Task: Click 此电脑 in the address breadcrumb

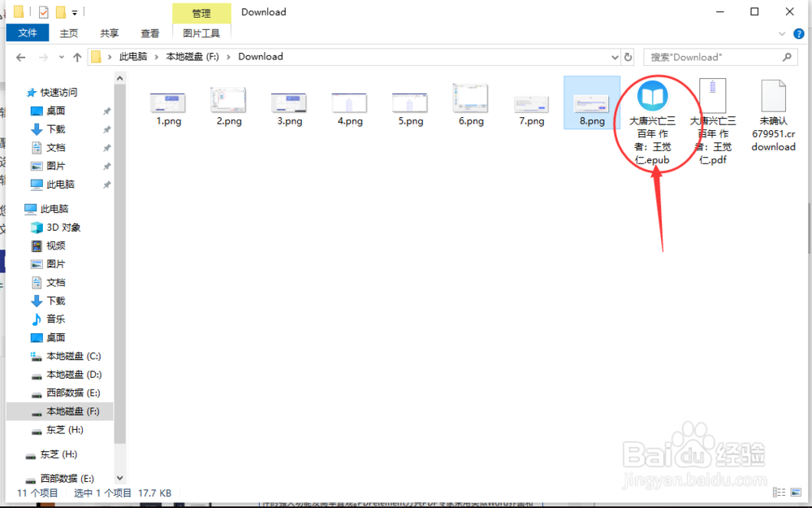Action: click(133, 57)
